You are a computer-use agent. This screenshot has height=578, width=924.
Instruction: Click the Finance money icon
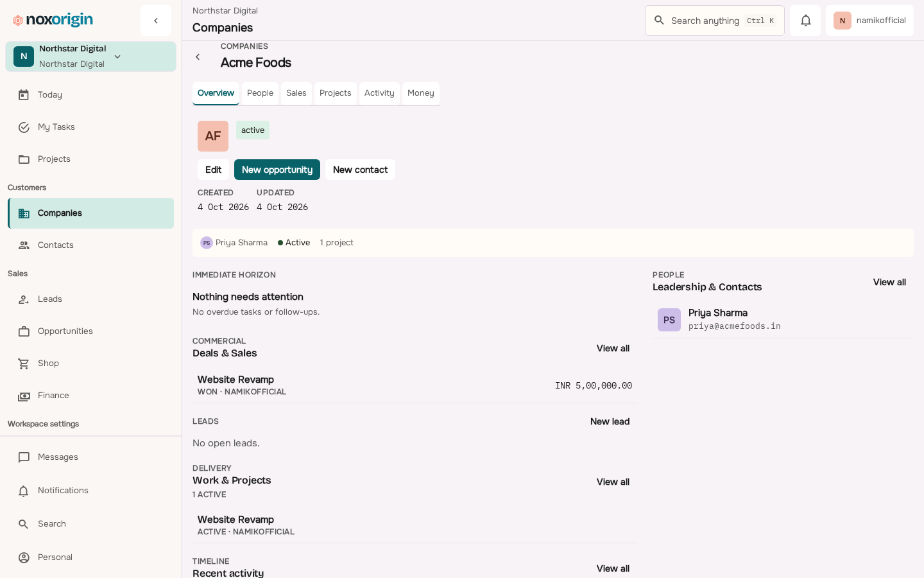24,396
